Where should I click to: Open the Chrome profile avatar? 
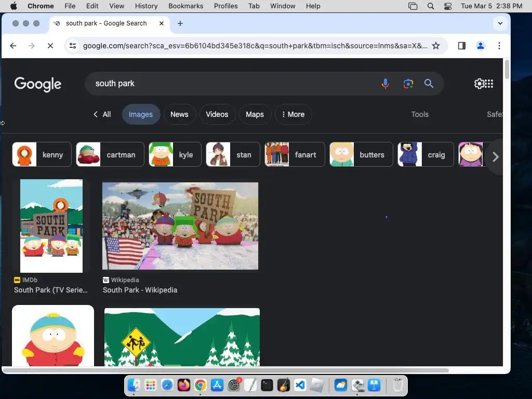(x=481, y=46)
